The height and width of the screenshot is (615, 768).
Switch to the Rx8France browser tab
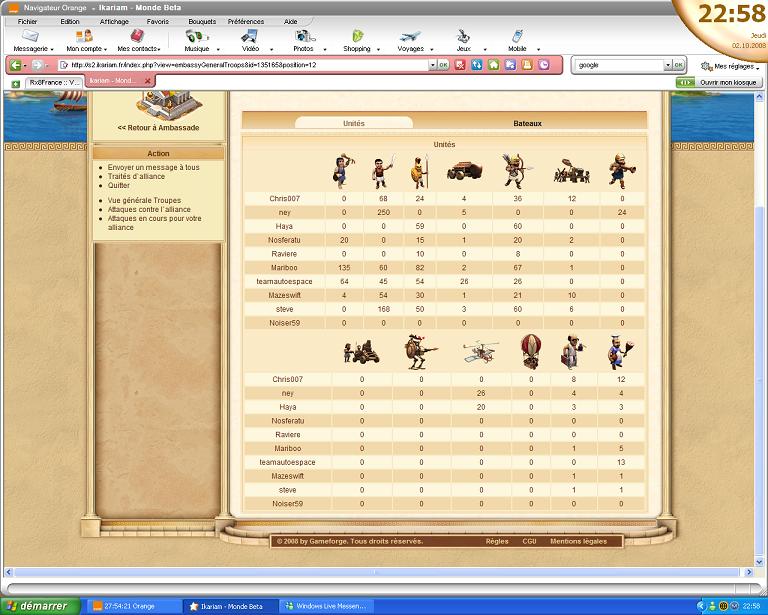54,83
